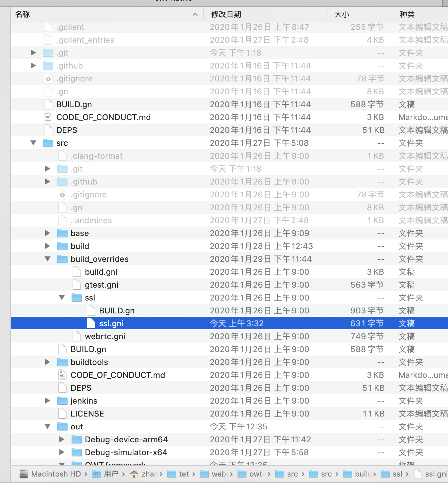This screenshot has height=483, width=448.
Task: Go to 用户 folder in path bar
Action: (111, 474)
